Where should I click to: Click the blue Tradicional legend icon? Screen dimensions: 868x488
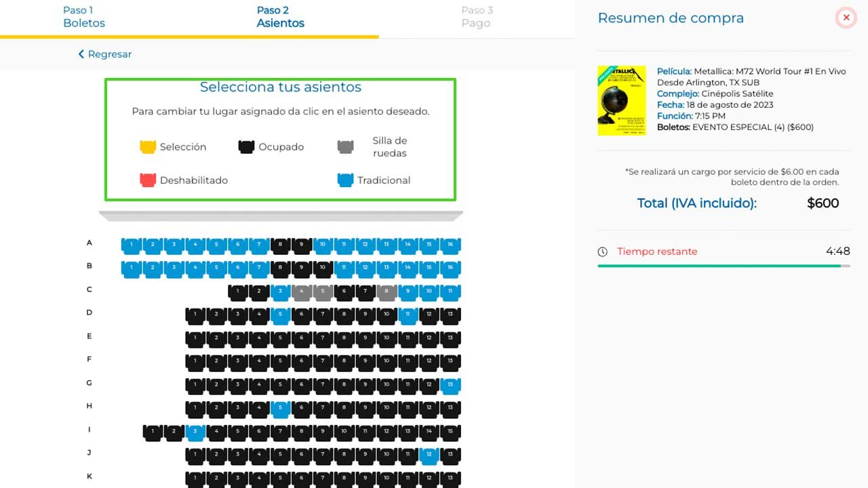[x=345, y=180]
